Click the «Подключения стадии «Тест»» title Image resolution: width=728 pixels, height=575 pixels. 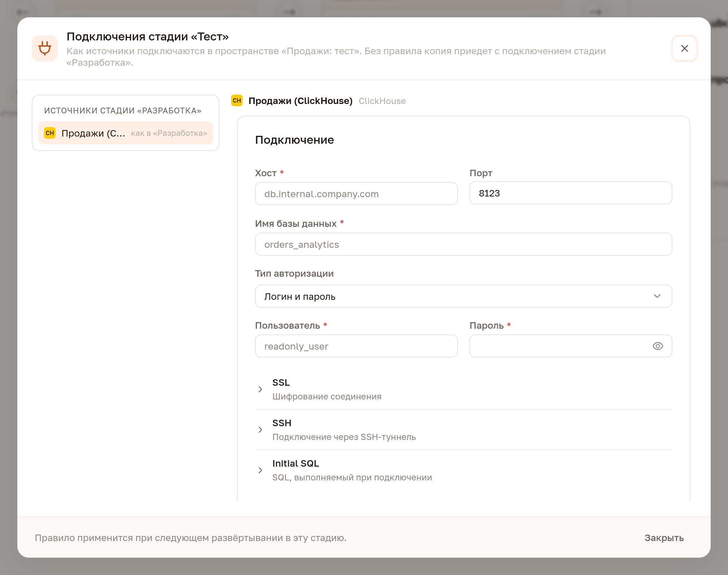[148, 36]
